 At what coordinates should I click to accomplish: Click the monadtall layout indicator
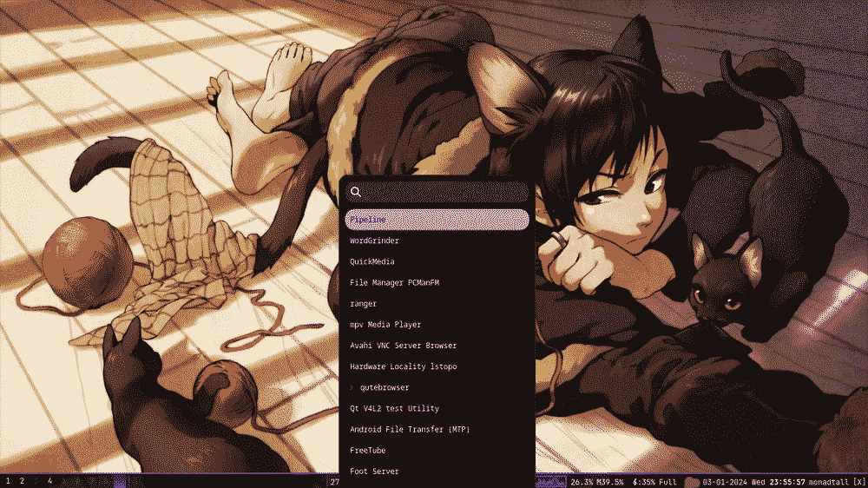[x=828, y=481]
